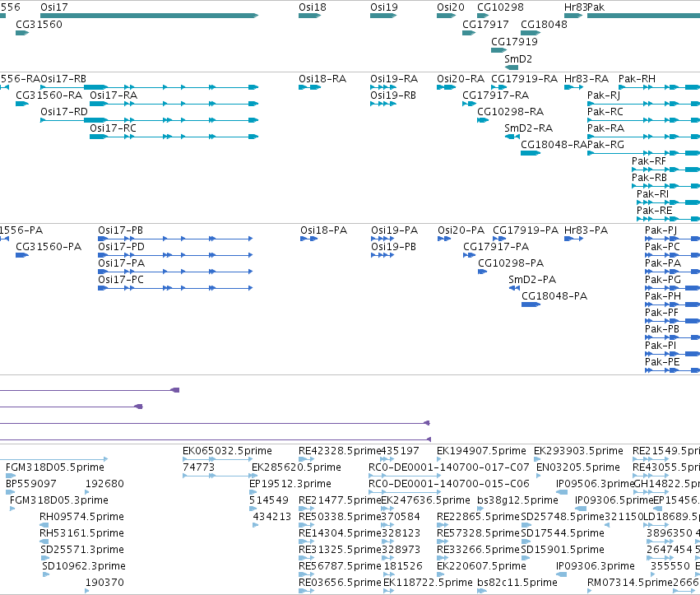Image resolution: width=700 pixels, height=595 pixels.
Task: Click the Pak-RJ transcript label
Action: click(x=604, y=95)
